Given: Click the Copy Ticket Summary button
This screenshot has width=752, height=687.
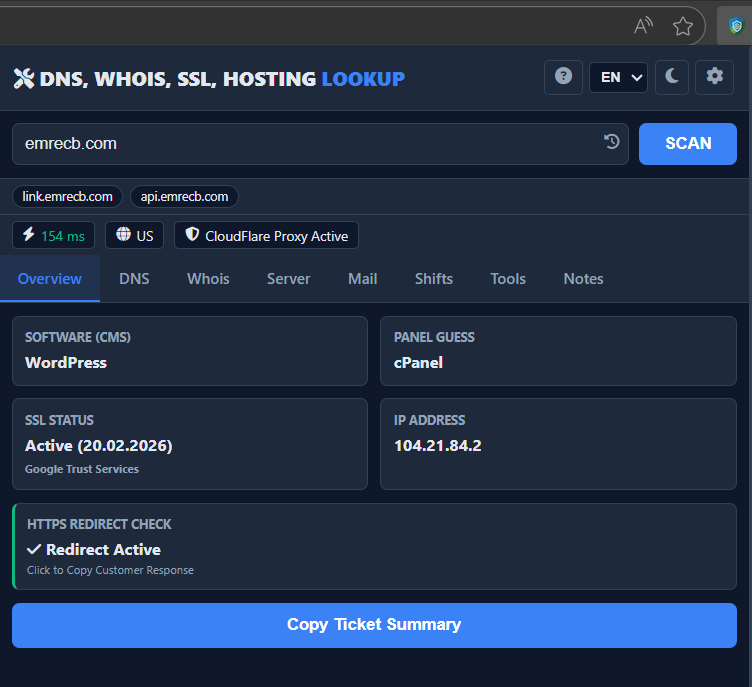Looking at the screenshot, I should click(x=374, y=625).
